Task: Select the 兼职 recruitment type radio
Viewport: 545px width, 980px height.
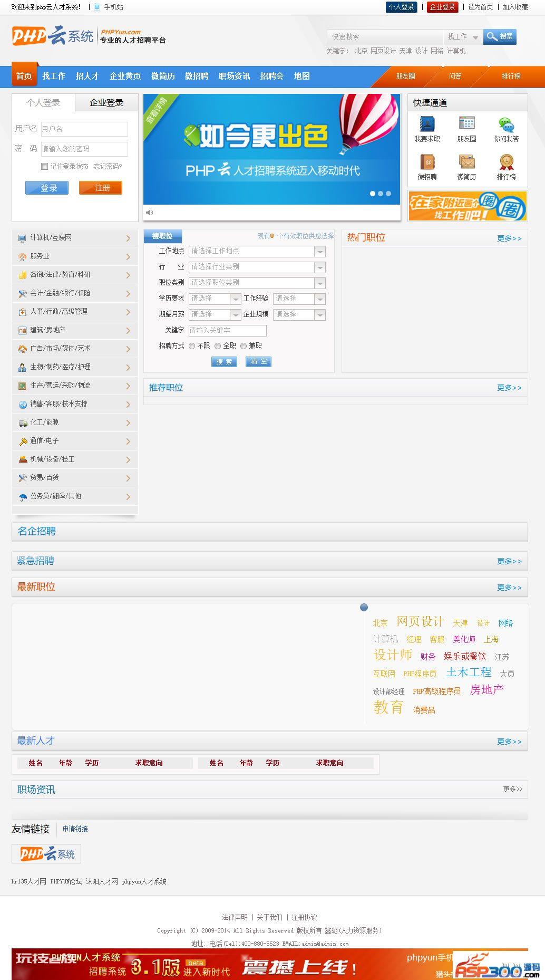Action: point(244,346)
